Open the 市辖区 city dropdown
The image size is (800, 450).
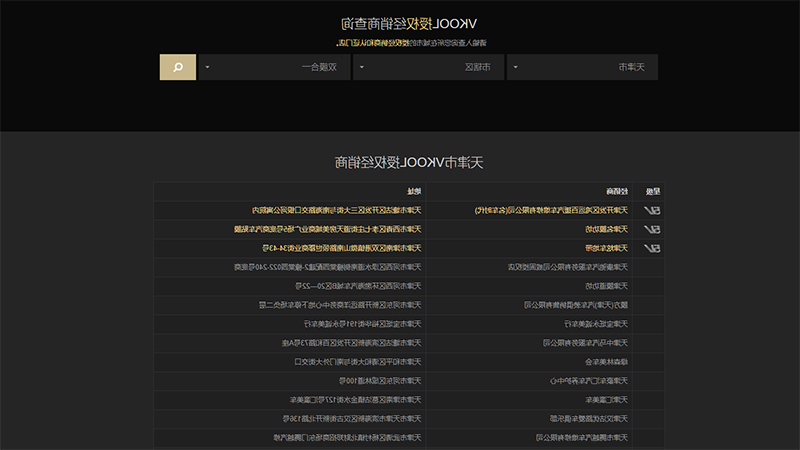point(429,67)
